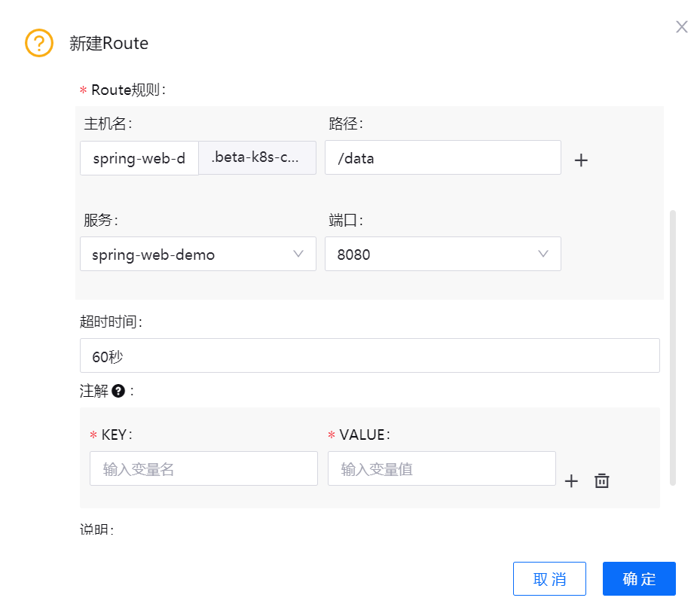
Task: Click the X to dismiss the dialog
Action: (x=682, y=26)
